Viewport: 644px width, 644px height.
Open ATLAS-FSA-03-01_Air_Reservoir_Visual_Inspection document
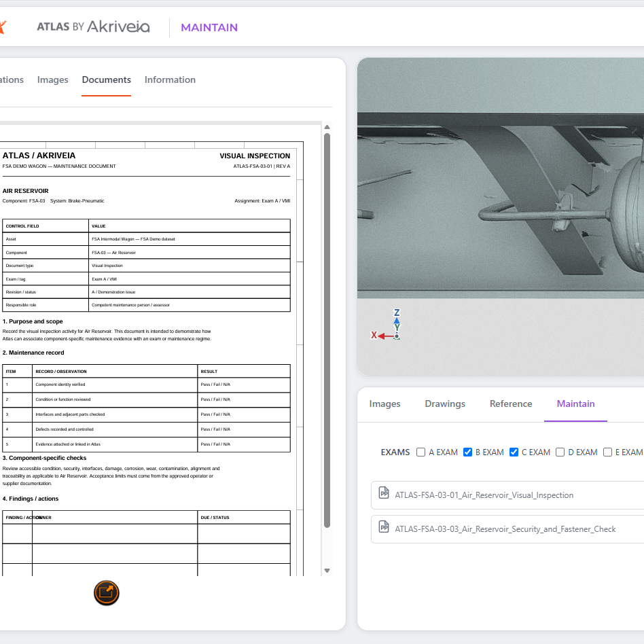click(x=507, y=495)
